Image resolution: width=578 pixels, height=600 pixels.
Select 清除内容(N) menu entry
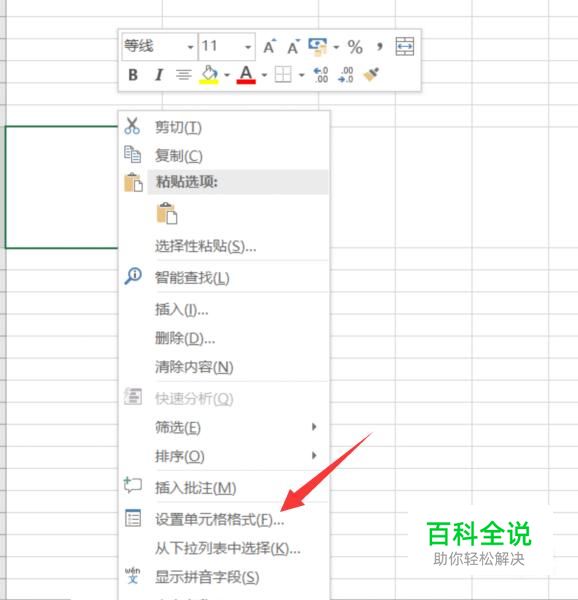tap(224, 367)
